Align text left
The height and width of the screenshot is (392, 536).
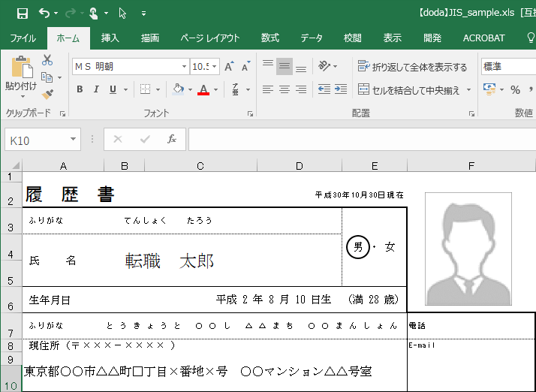coord(268,89)
